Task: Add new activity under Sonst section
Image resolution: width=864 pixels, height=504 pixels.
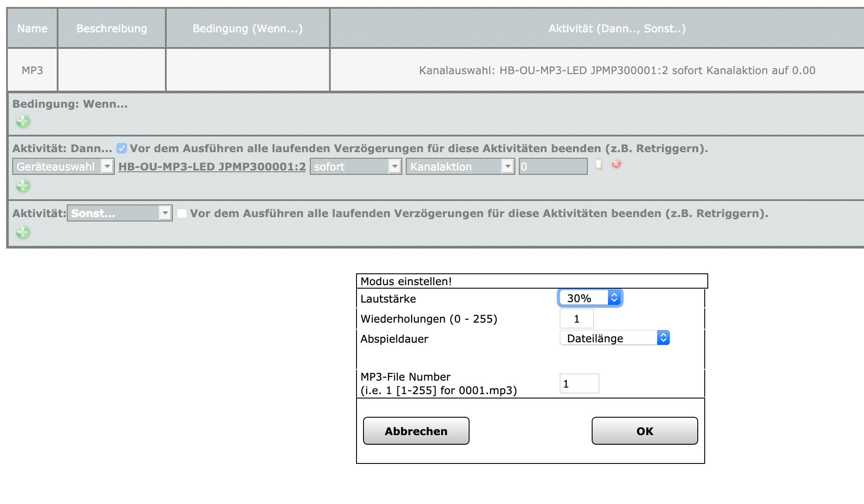Action: [x=23, y=233]
